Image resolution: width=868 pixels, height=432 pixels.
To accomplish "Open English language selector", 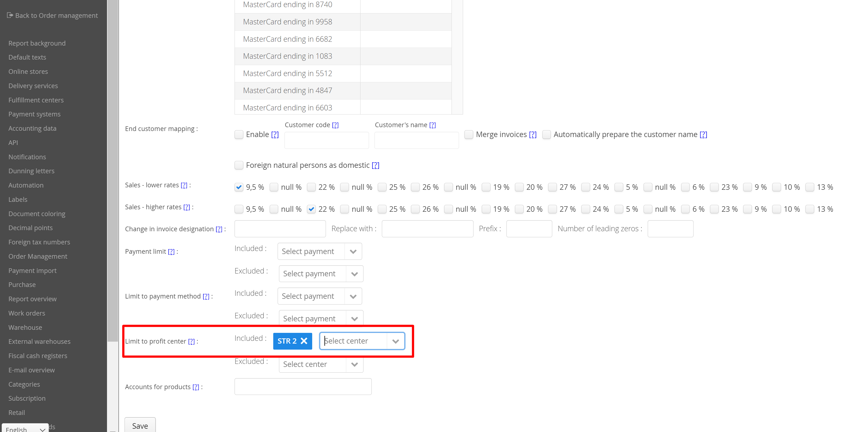I will (25, 429).
